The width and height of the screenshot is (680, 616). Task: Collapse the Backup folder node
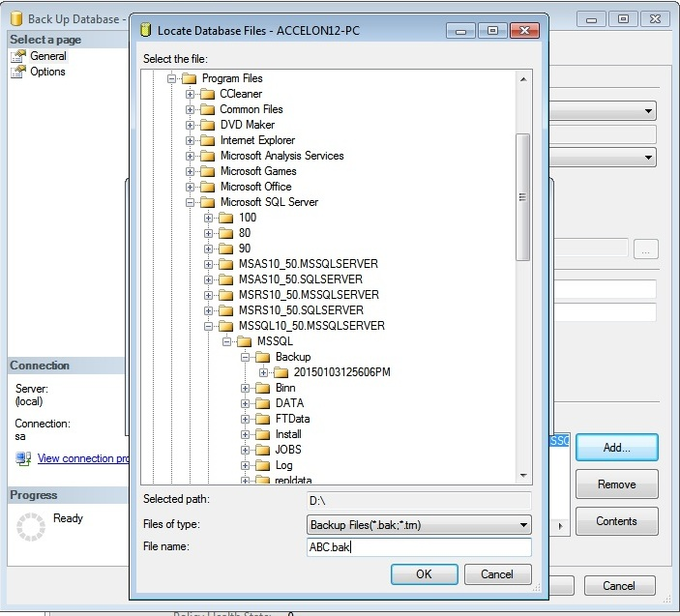click(x=245, y=357)
